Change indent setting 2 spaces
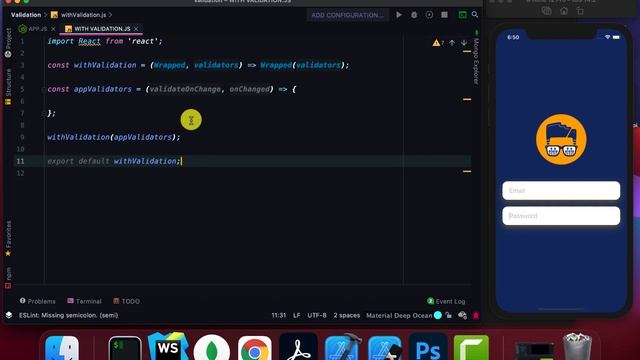The image size is (640, 360). 347,316
